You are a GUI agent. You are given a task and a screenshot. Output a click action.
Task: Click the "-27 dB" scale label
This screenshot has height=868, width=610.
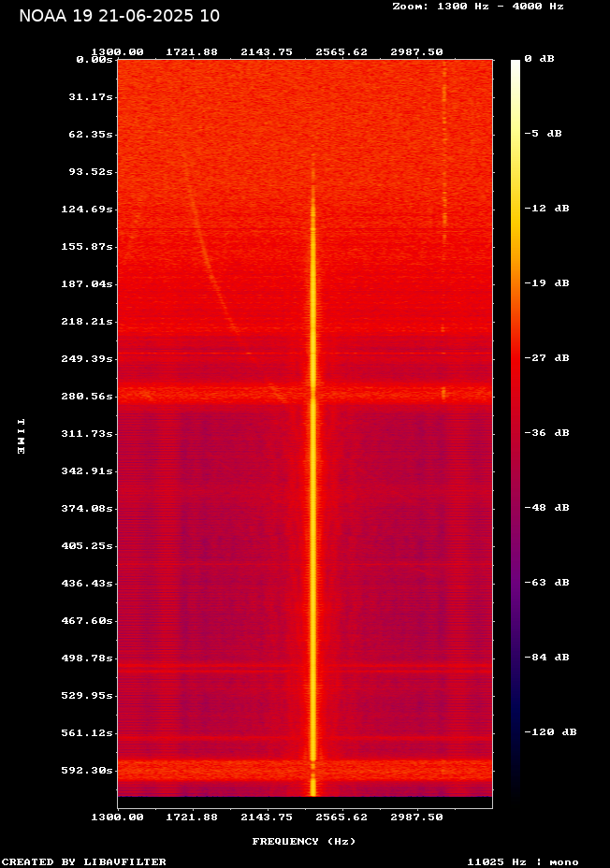coord(547,357)
